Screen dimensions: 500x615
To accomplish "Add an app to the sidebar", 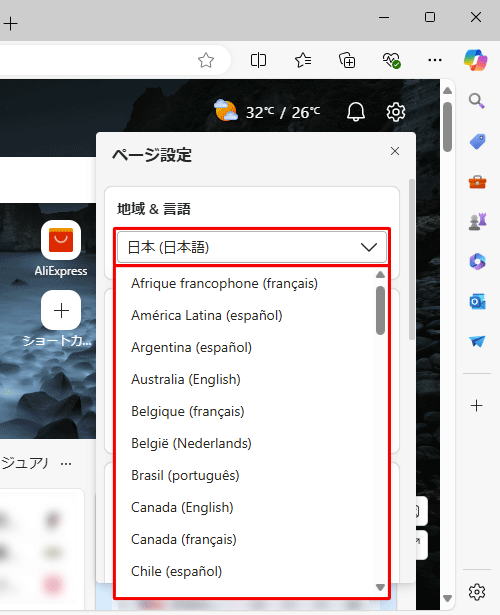I will 476,405.
